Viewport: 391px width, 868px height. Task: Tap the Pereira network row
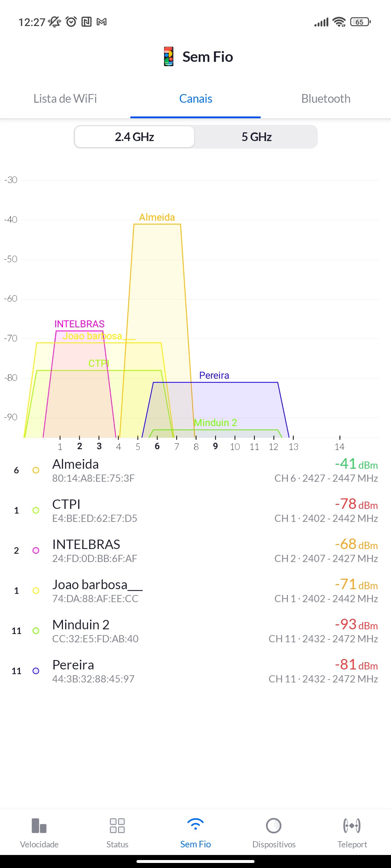(195, 671)
